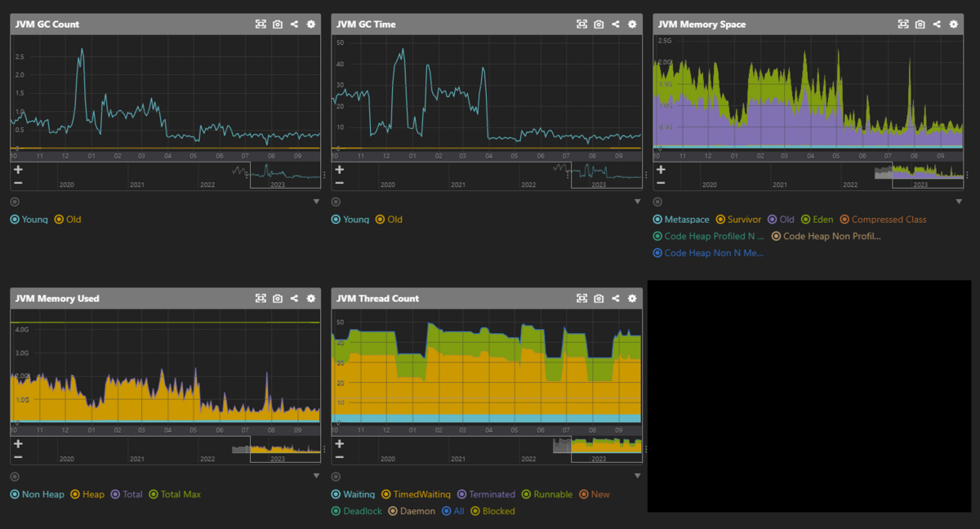980x529 pixels.
Task: Toggle Code Heap Profiled N series visibility
Action: pos(709,237)
